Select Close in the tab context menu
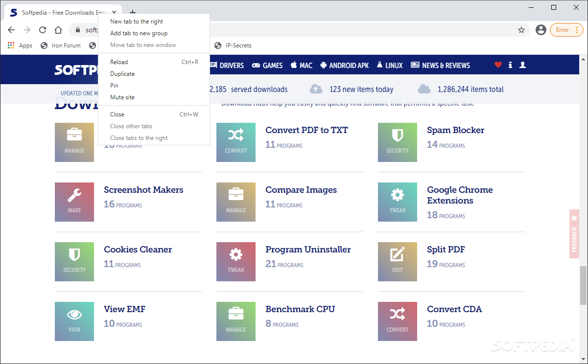 pos(154,114)
